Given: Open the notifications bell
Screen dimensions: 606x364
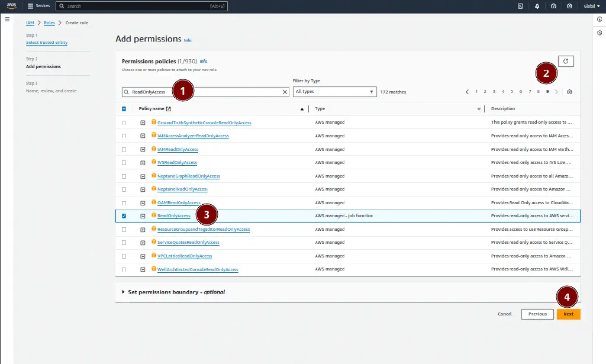Looking at the screenshot, I should pos(537,6).
